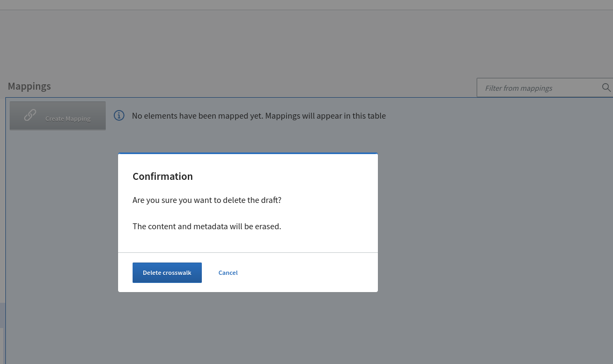Screen dimensions: 613x364
Task: Click the divider line above the dialog buttons
Action: pos(248,252)
